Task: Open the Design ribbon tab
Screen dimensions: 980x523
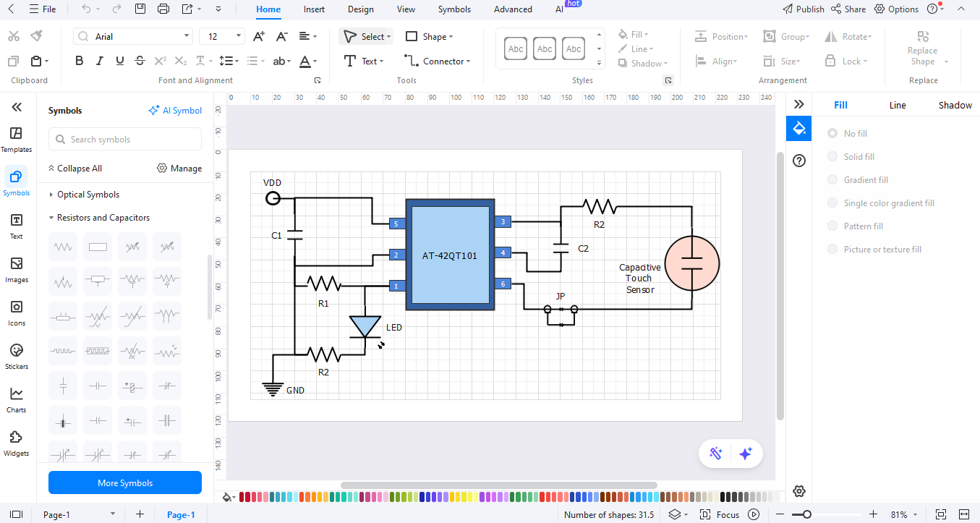Action: (360, 9)
